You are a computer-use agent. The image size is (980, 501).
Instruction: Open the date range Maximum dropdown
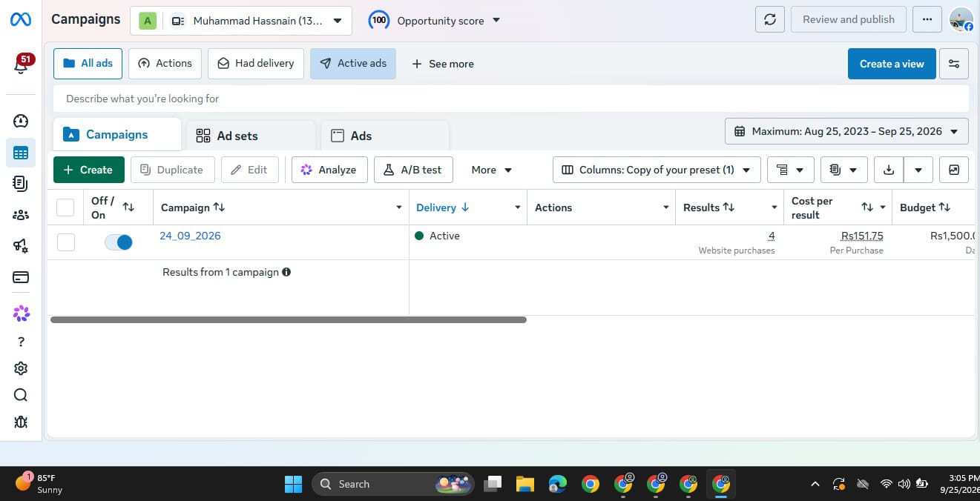846,131
